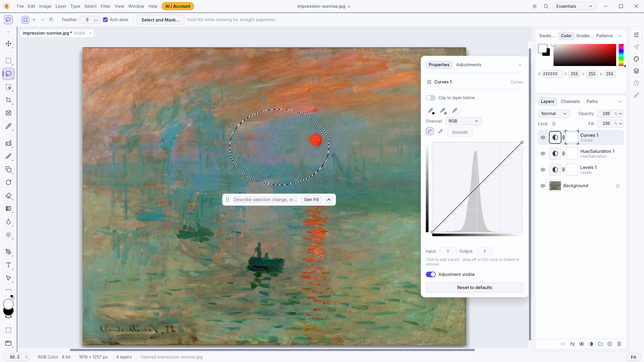The height and width of the screenshot is (362, 644).
Task: Click the Gen Fill button
Action: (x=311, y=200)
